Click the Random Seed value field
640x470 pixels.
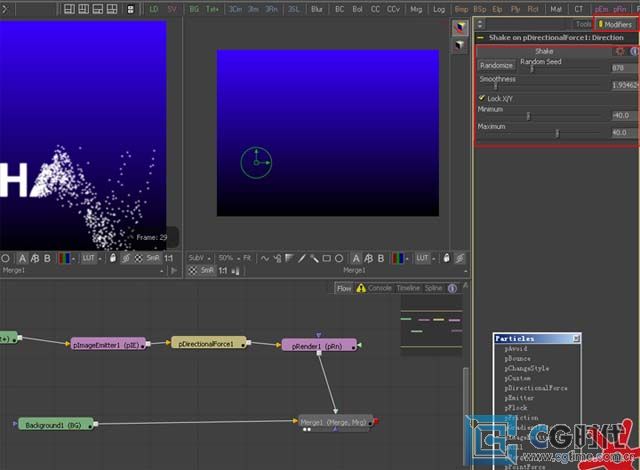pos(624,68)
